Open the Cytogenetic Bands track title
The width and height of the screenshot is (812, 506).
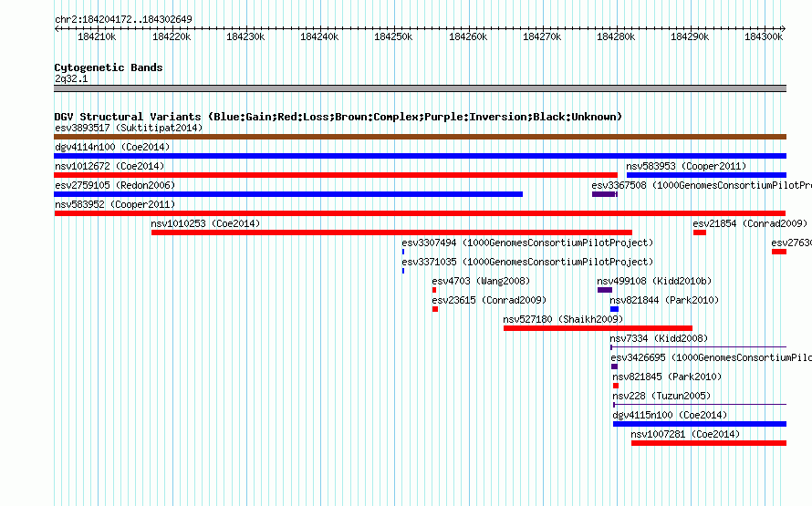pos(109,67)
